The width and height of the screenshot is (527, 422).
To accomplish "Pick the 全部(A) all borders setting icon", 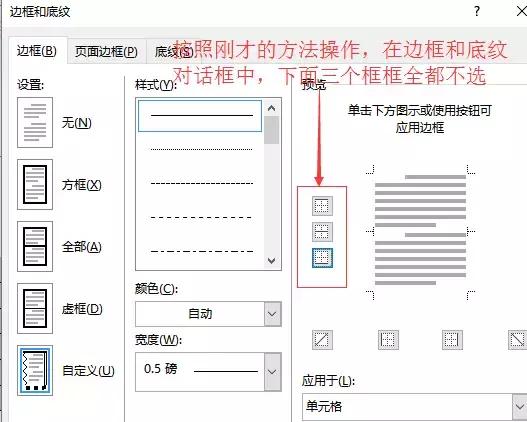I will point(35,246).
